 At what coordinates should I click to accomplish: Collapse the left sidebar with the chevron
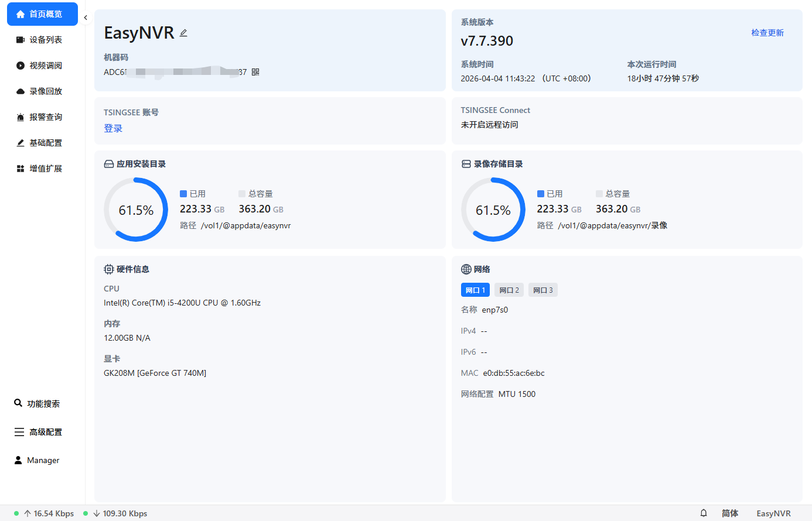click(86, 18)
